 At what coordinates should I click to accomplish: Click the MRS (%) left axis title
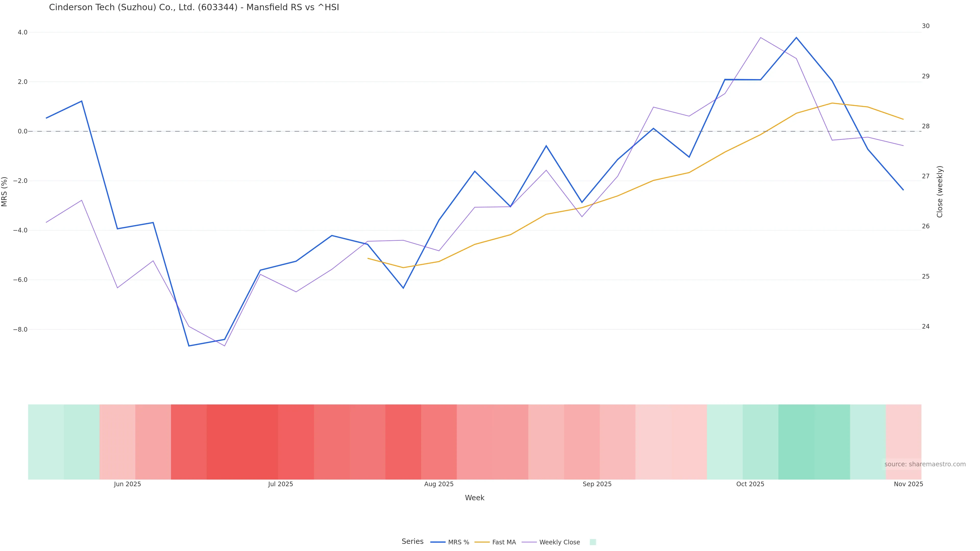(x=5, y=192)
